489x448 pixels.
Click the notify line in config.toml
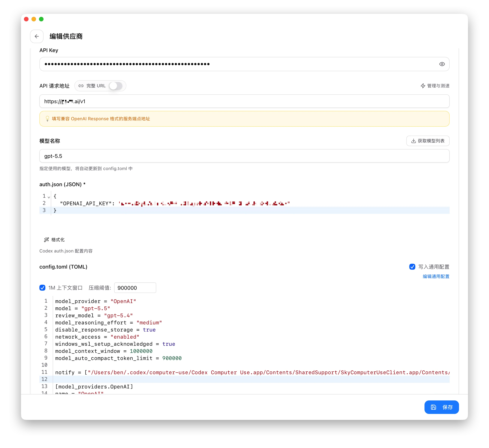[251, 372]
